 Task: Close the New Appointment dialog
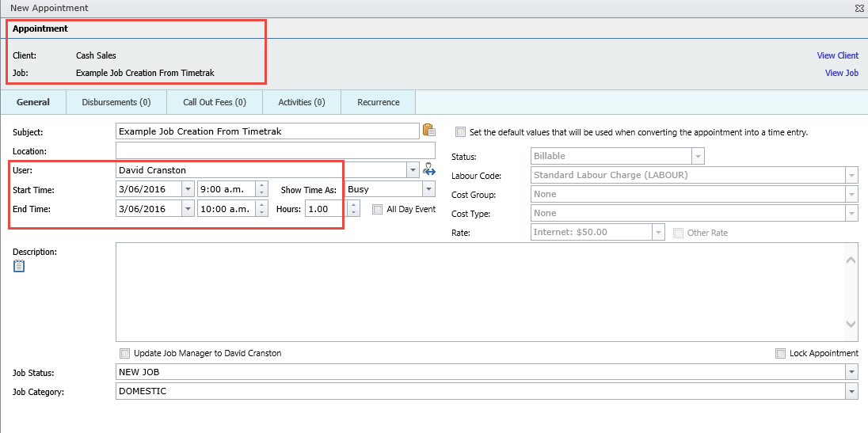(x=859, y=8)
